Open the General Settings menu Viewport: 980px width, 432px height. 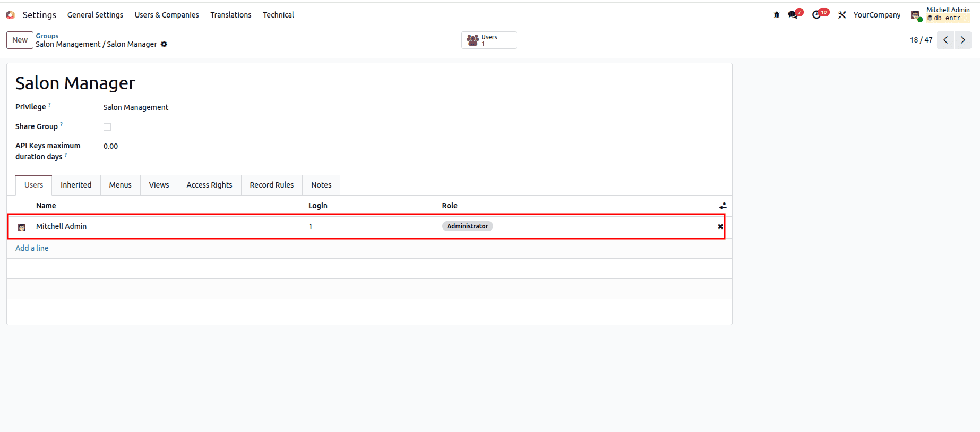[x=95, y=15]
